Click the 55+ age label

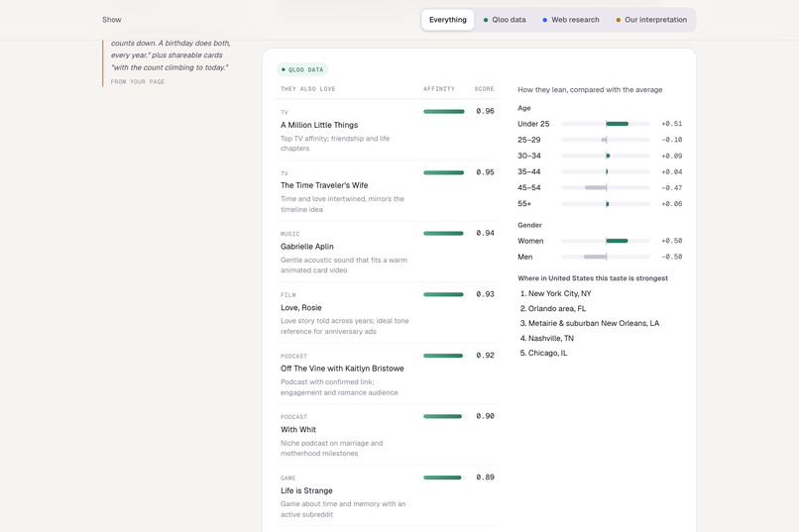click(x=524, y=204)
